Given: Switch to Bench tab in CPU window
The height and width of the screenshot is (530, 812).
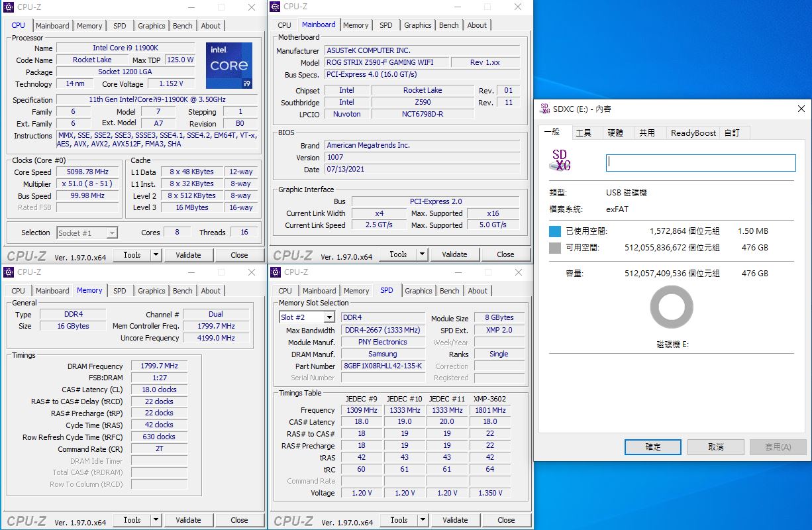Looking at the screenshot, I should [x=183, y=26].
